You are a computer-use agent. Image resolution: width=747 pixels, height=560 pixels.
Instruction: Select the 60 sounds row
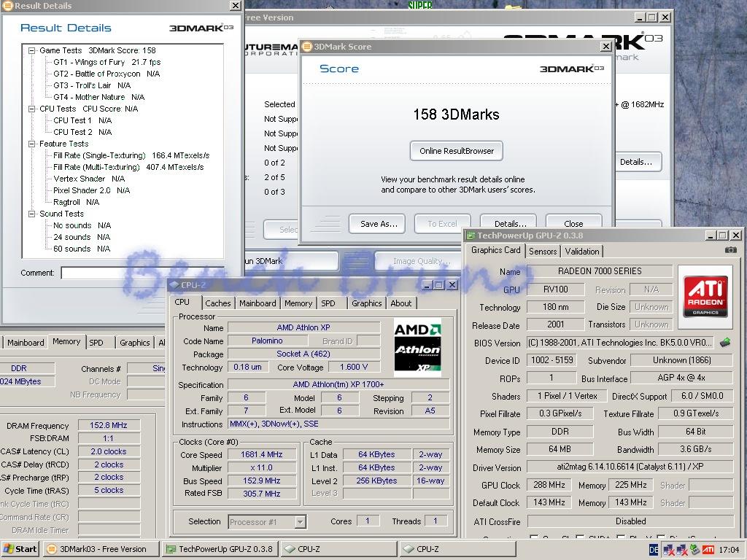pyautogui.click(x=82, y=249)
